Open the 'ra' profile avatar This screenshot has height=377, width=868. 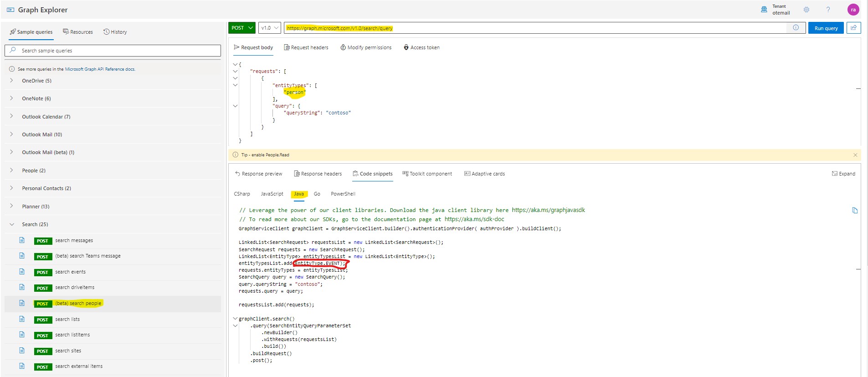[x=853, y=10]
